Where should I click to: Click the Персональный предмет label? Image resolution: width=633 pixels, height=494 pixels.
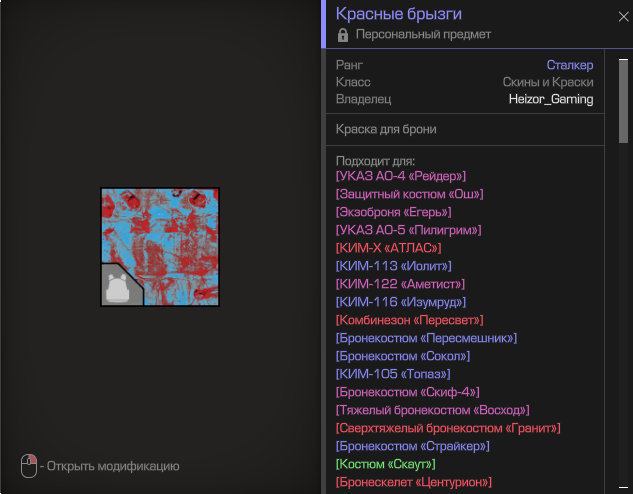click(423, 34)
